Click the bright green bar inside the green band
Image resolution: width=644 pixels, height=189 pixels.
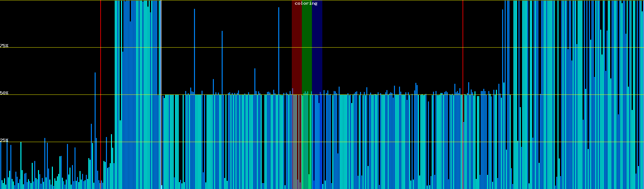pos(309,181)
